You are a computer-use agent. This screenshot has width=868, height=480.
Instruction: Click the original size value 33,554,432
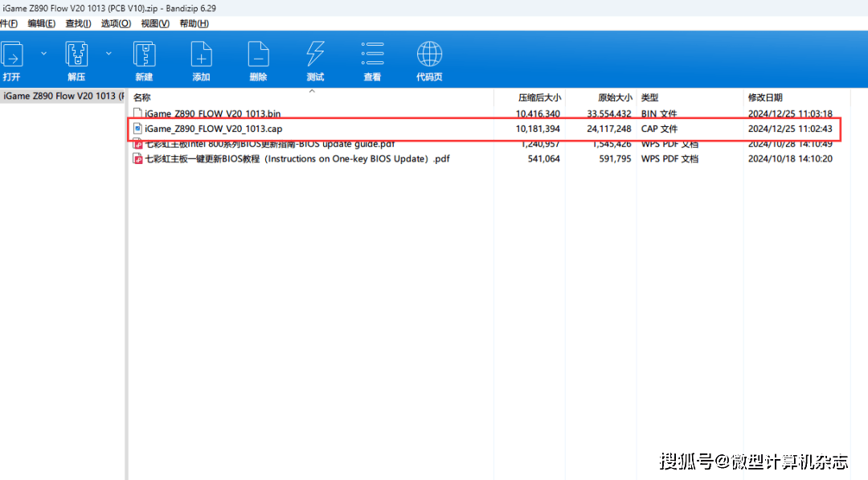tap(609, 113)
